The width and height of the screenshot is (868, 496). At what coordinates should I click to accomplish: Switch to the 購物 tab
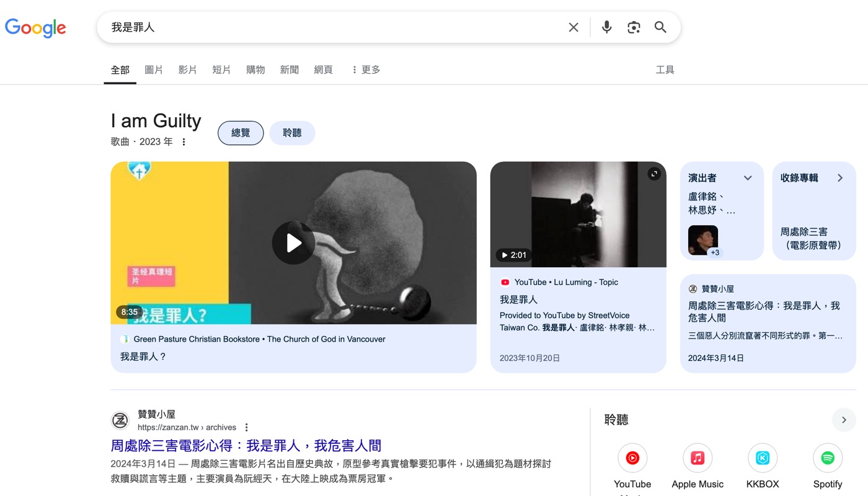click(x=255, y=70)
